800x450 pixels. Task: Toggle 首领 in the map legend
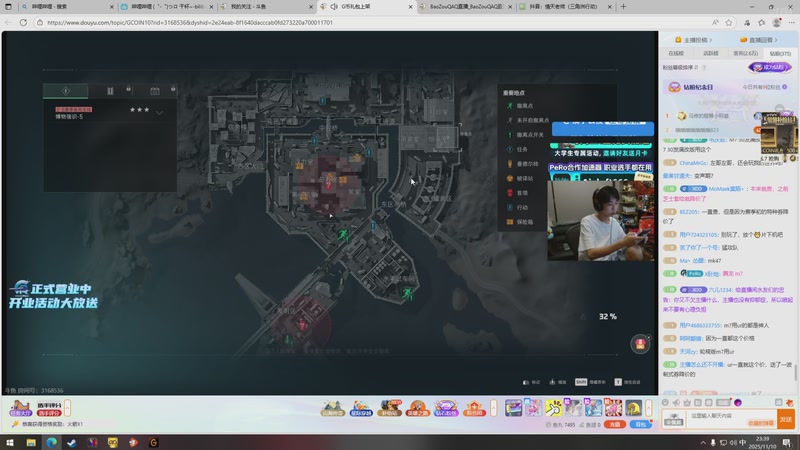point(517,193)
